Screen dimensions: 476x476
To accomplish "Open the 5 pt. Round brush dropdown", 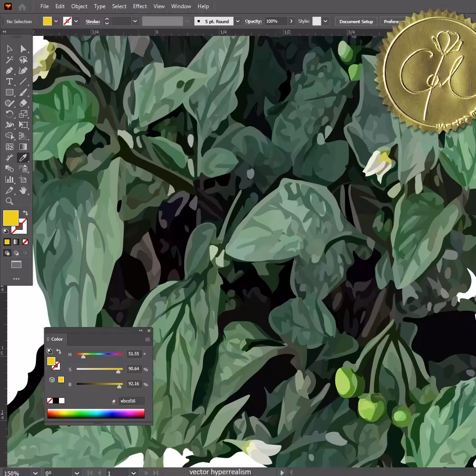I will click(238, 21).
